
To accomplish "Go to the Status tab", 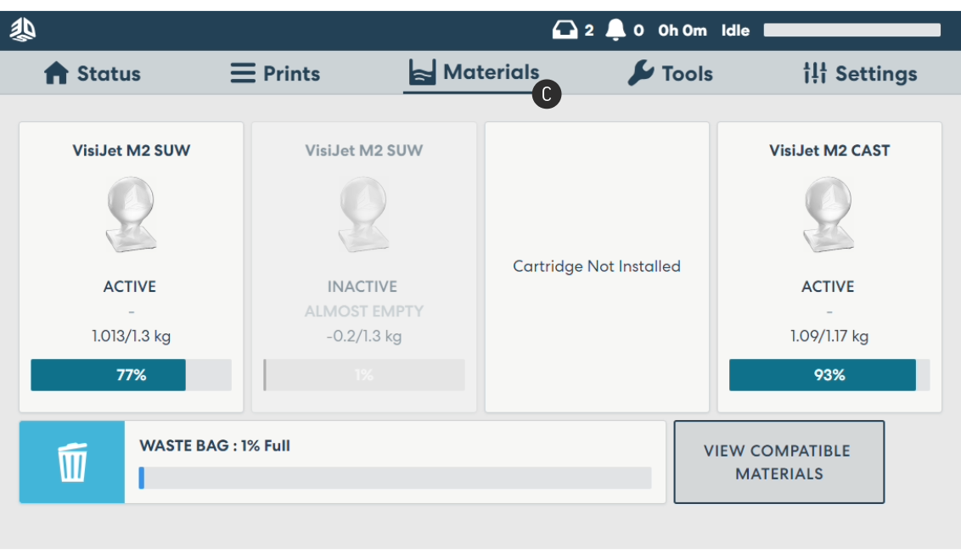I will [92, 74].
